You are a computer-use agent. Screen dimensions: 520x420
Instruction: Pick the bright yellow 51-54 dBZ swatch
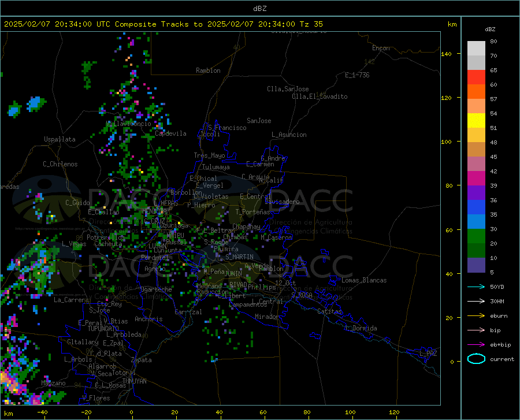tap(476, 121)
